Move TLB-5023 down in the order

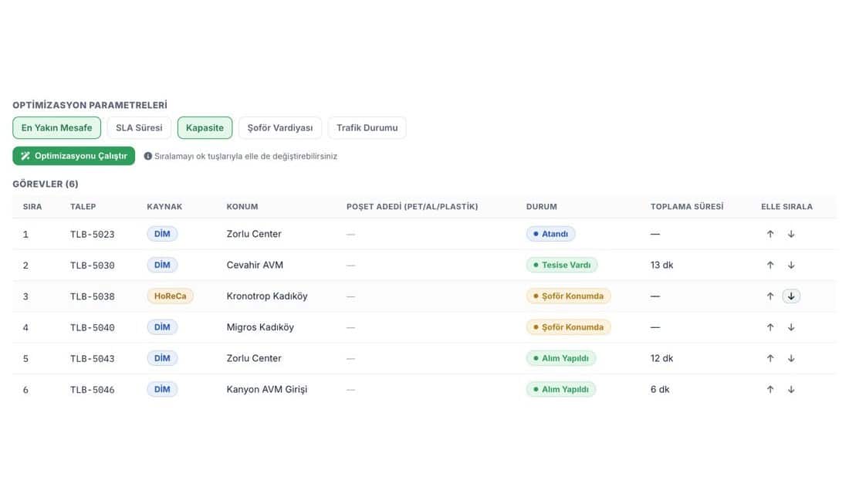click(791, 234)
